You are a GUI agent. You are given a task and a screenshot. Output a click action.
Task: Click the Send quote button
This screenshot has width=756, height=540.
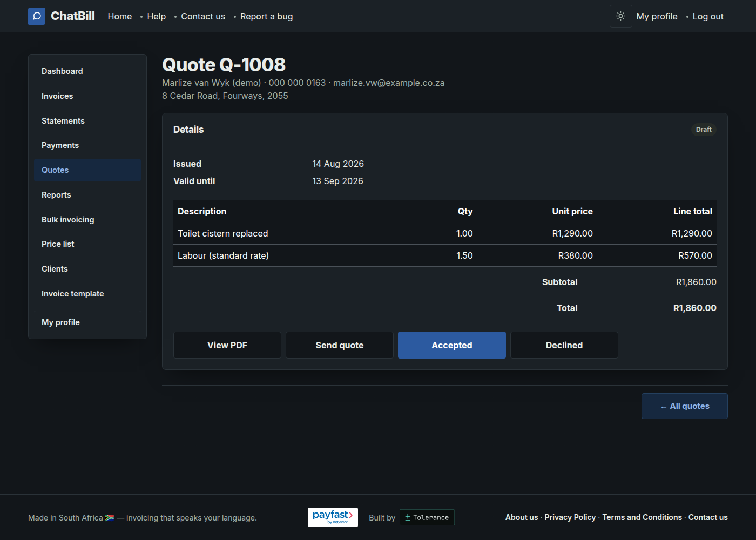point(340,345)
